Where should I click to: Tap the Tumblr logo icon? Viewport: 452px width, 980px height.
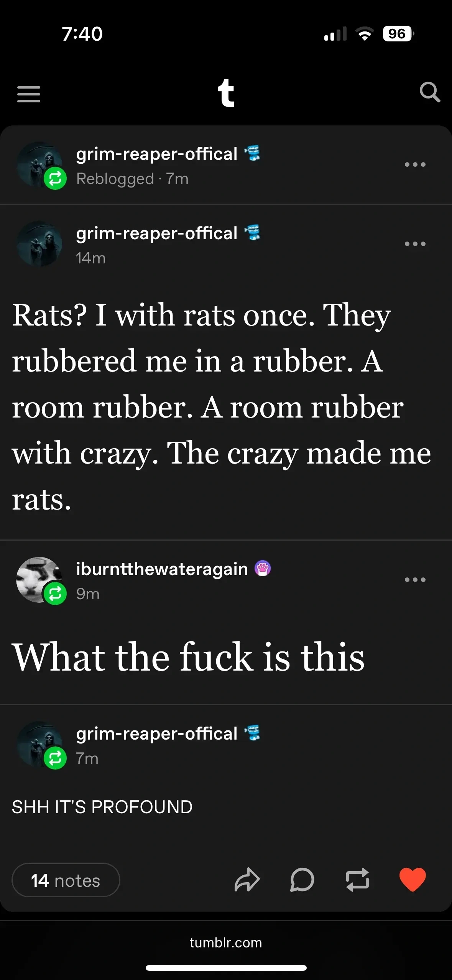(x=226, y=93)
